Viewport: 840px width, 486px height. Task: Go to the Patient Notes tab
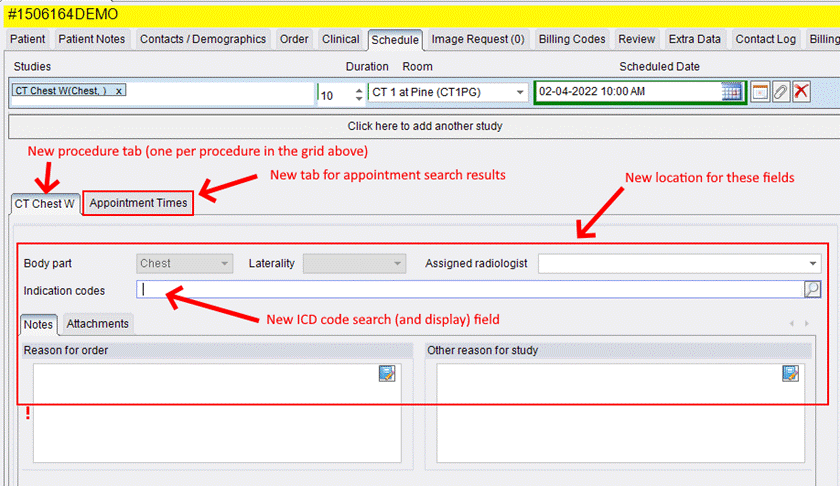91,39
